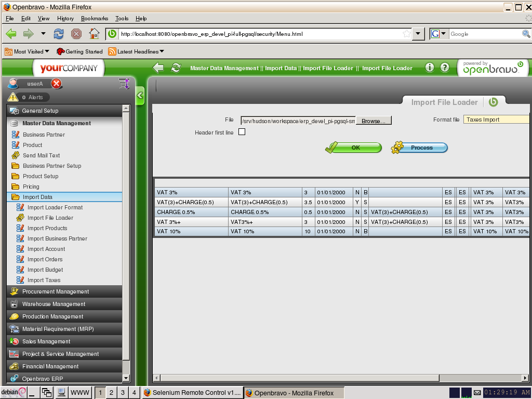Open the Firefox Bookmarks menu

[95, 18]
